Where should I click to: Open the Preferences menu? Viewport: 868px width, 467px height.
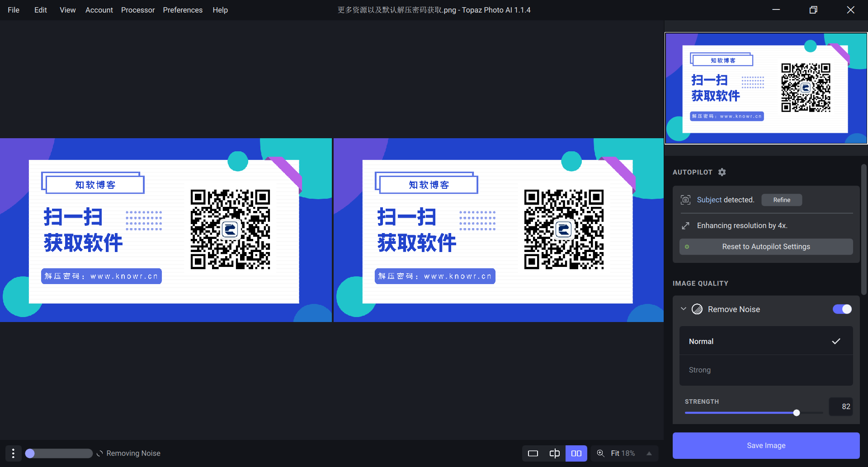tap(183, 10)
